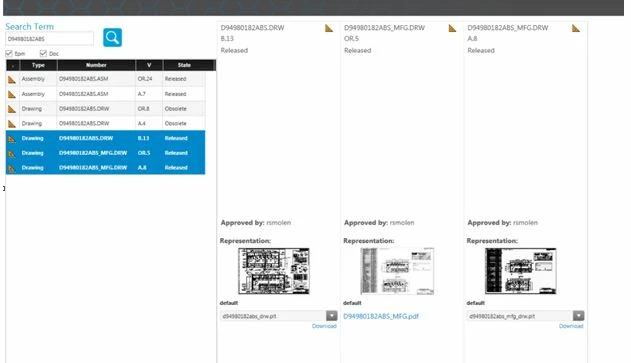Click the icon on the Drawing OR.5 row

click(x=12, y=154)
